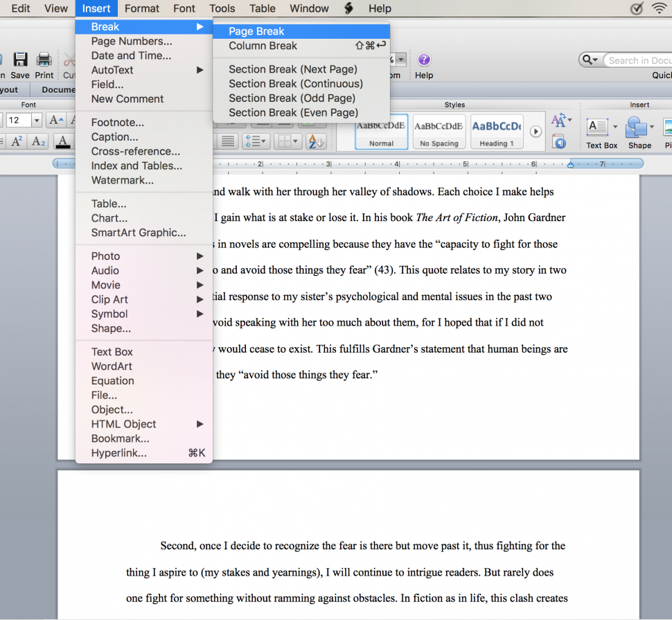Toggle justified paragraph alignment
The image size is (672, 620).
pos(227,141)
